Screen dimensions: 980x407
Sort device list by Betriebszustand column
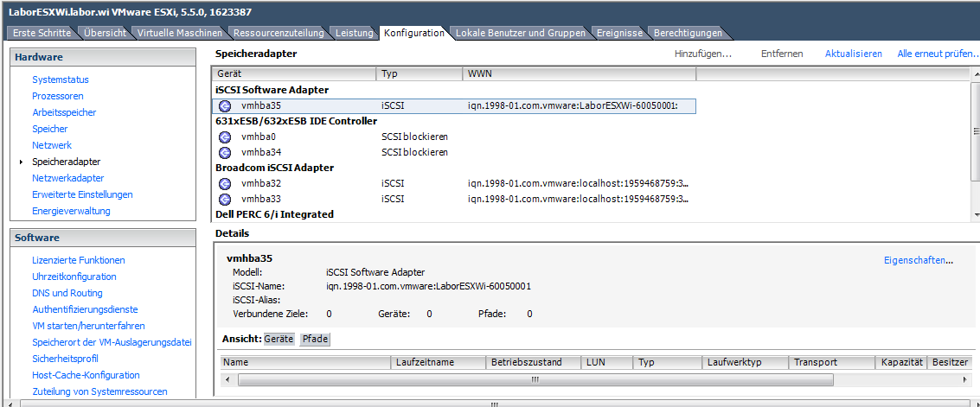tap(533, 362)
